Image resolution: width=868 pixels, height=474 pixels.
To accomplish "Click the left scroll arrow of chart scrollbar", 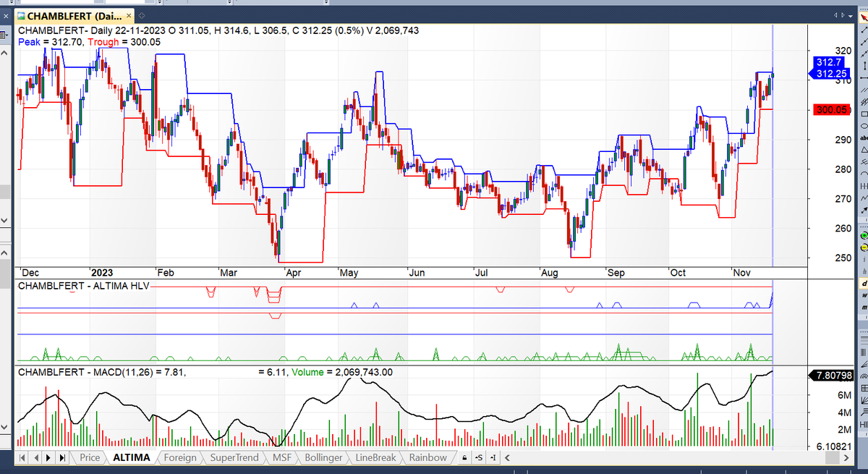I will point(507,457).
